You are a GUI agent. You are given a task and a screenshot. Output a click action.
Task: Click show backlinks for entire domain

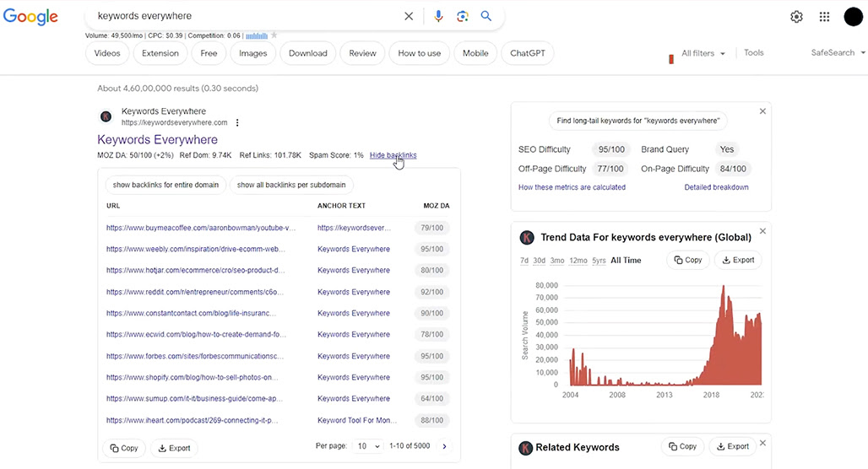(165, 185)
